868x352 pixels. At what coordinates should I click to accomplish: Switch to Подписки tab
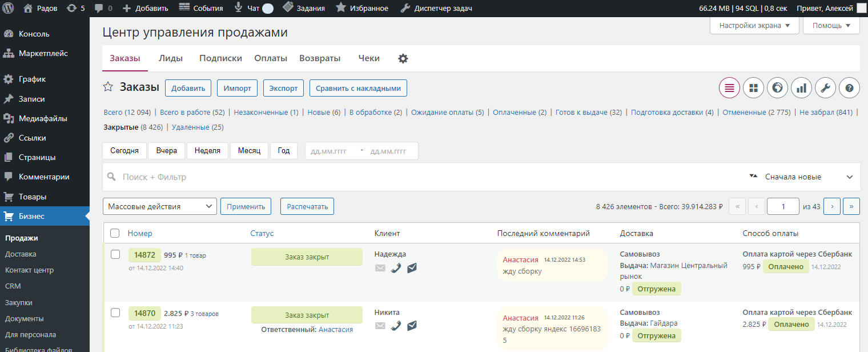click(220, 58)
